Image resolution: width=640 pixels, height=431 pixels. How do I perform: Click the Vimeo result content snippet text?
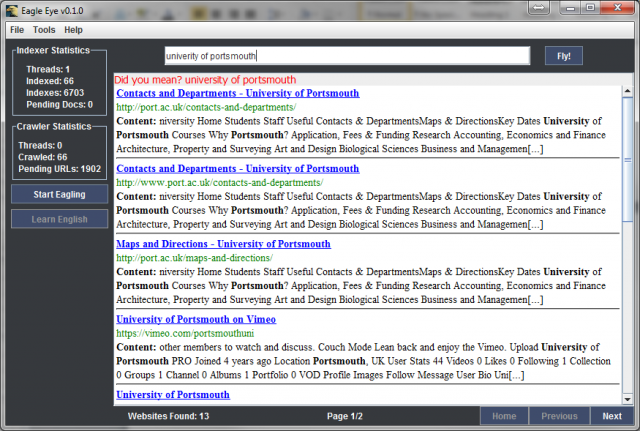click(x=363, y=361)
